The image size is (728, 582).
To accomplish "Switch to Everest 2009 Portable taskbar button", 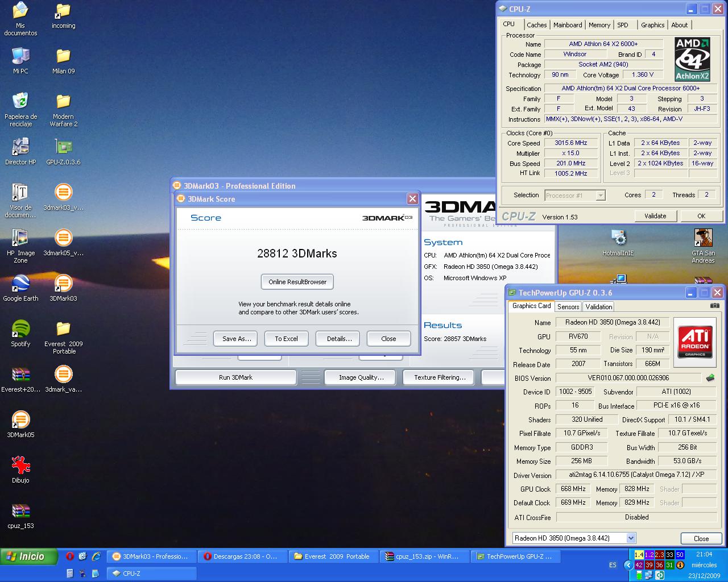I will 333,556.
